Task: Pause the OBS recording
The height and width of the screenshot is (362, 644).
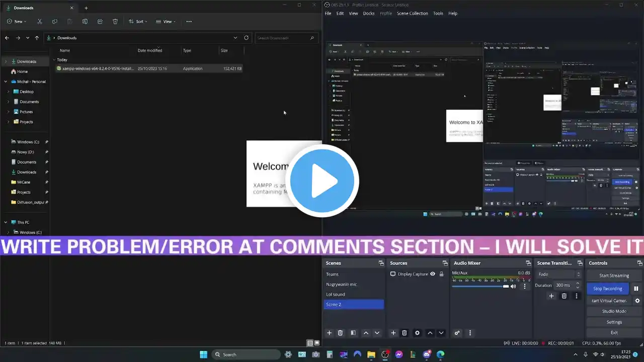Action: coord(636,289)
